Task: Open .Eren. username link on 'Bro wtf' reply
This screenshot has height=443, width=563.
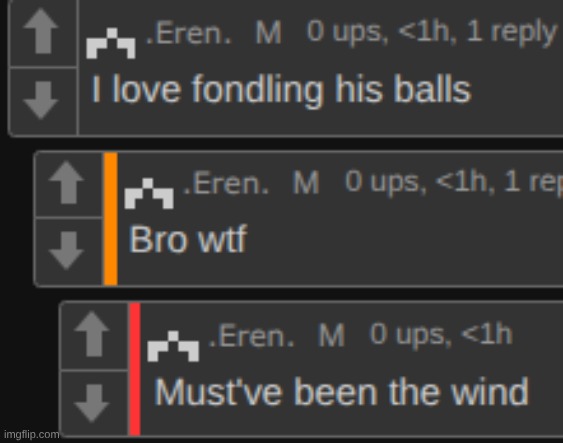Action: (226, 183)
